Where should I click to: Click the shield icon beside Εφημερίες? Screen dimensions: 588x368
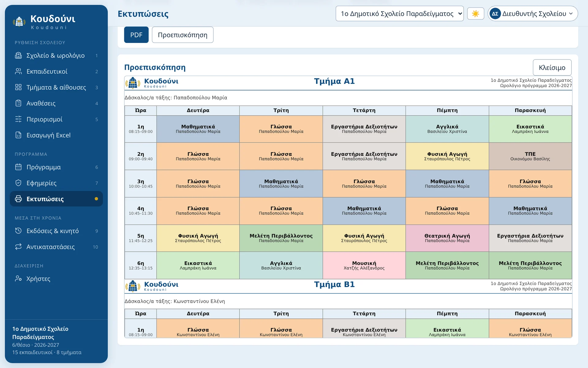tap(18, 183)
